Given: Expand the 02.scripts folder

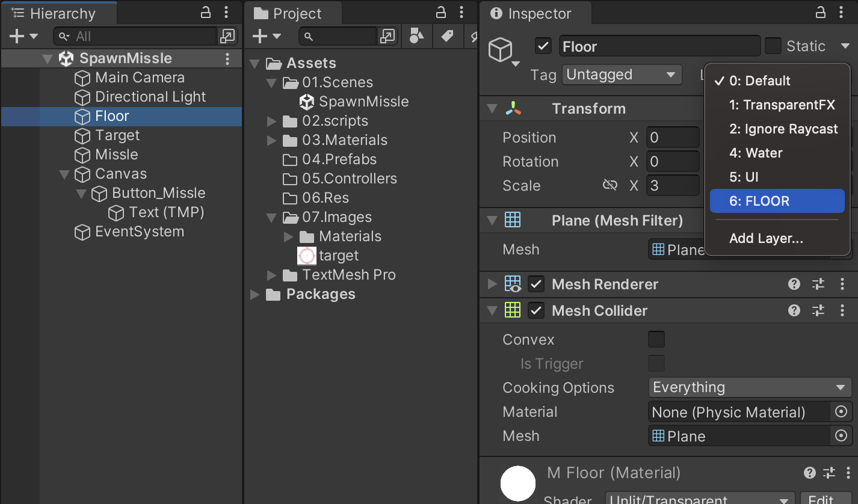Looking at the screenshot, I should pos(272,121).
